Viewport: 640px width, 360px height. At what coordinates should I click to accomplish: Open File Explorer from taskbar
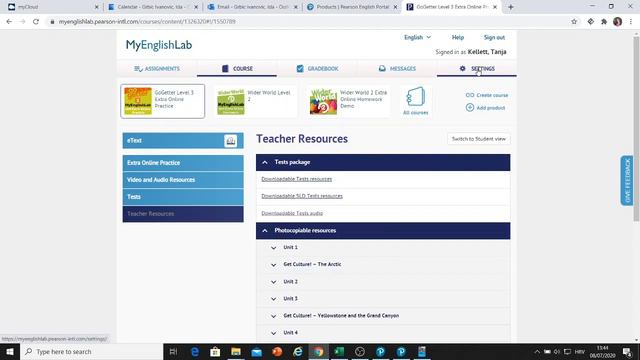(236, 351)
